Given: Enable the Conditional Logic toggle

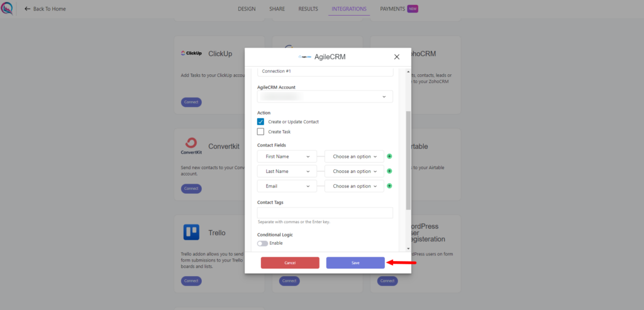Looking at the screenshot, I should (262, 243).
